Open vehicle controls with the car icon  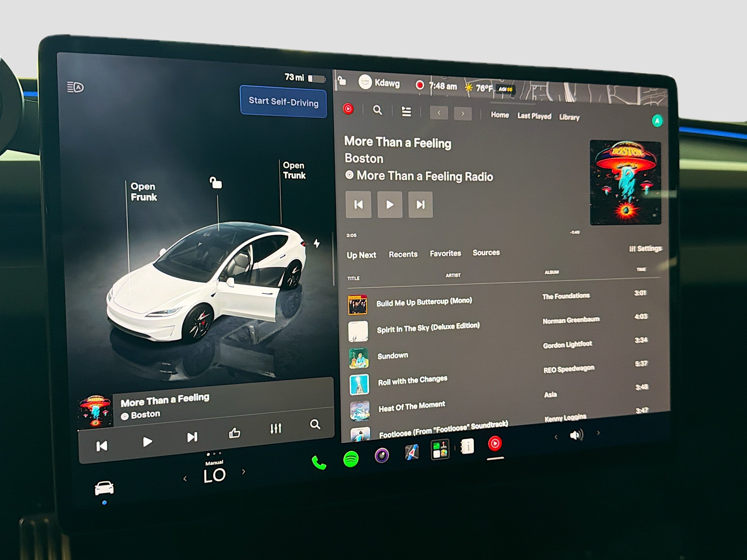pos(104,488)
